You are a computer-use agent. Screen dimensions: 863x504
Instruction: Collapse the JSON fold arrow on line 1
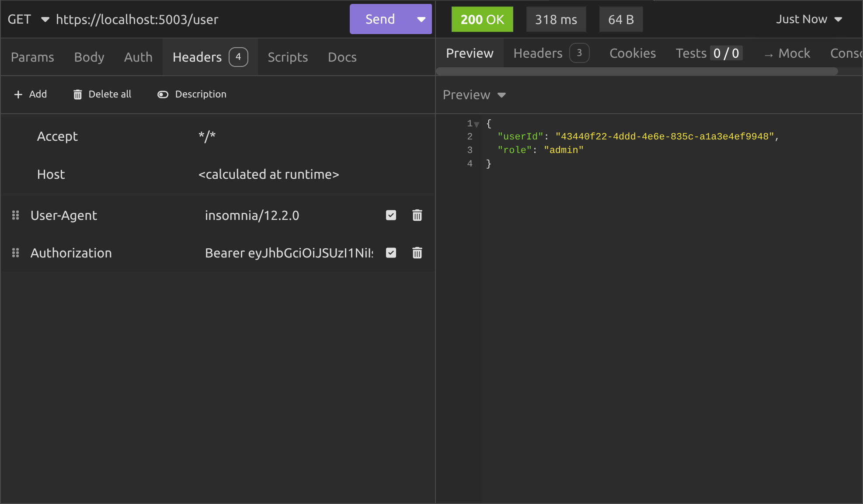coord(477,124)
